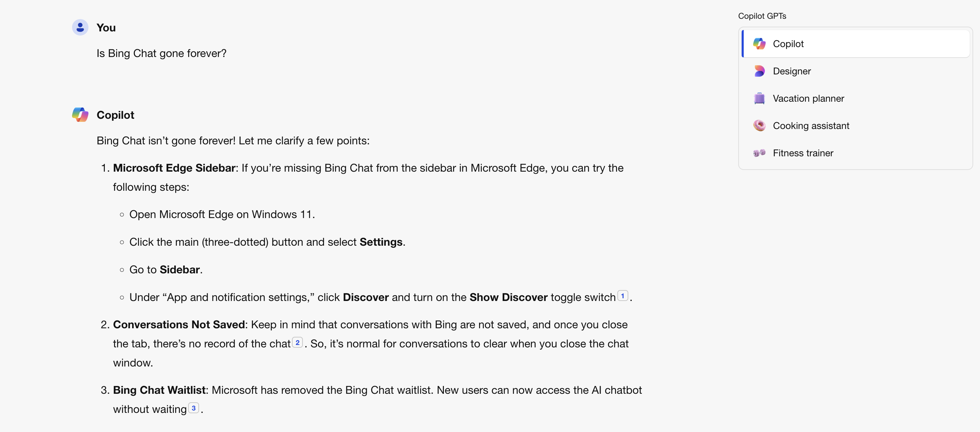Switch to the Designer GPT
The image size is (980, 432).
pos(792,71)
